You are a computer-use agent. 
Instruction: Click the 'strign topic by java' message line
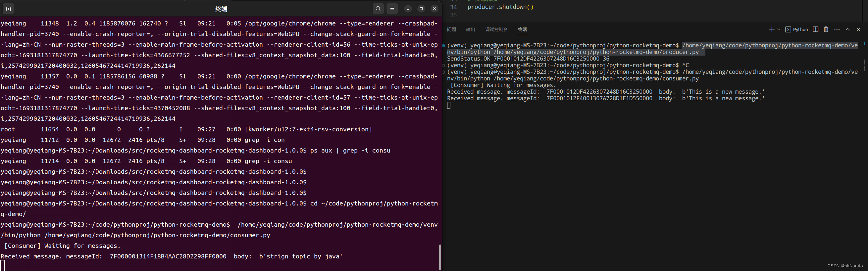pos(172,256)
